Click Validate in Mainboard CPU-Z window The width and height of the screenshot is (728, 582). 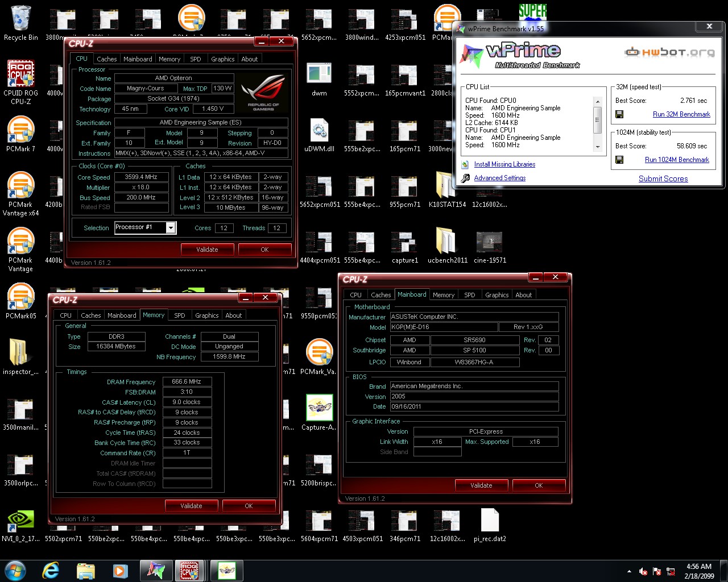point(481,485)
